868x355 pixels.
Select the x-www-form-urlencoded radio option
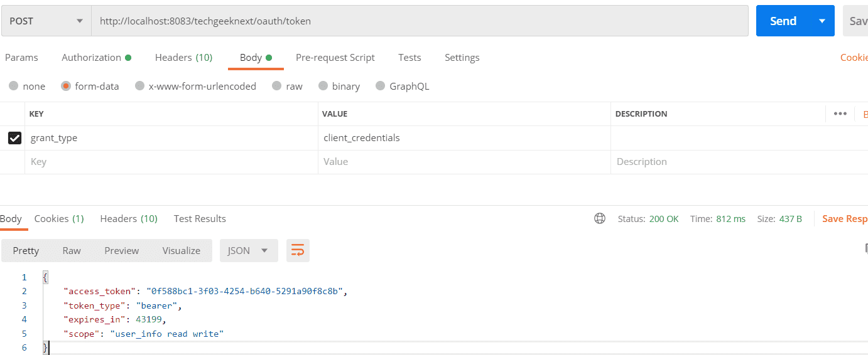point(140,86)
